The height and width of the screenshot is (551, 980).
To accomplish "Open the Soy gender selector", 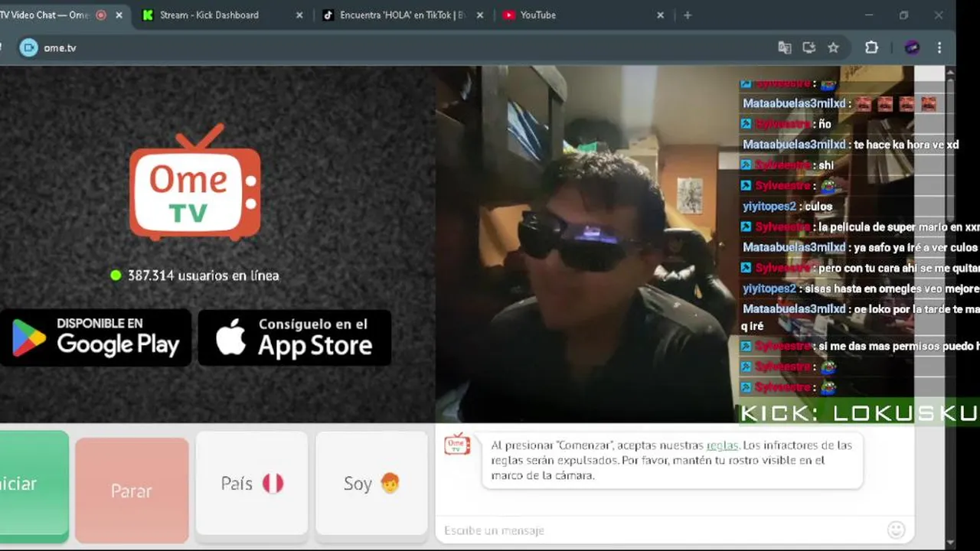I will [x=372, y=484].
